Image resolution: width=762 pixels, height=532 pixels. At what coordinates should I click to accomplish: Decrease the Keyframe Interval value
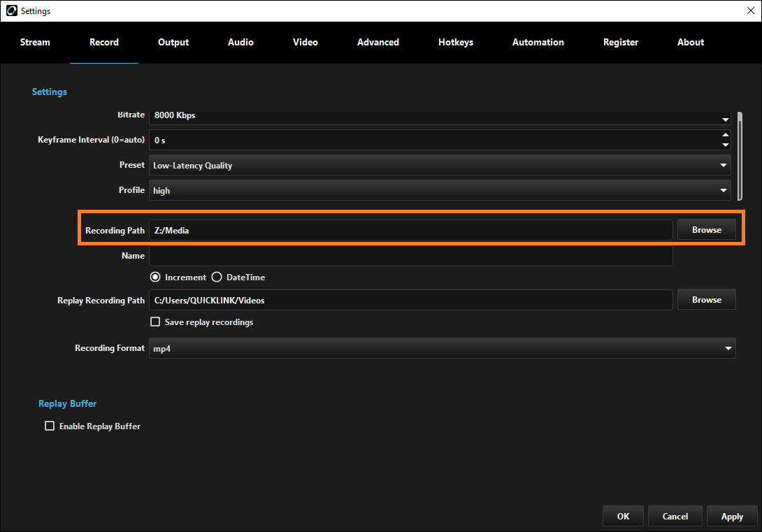click(x=725, y=145)
